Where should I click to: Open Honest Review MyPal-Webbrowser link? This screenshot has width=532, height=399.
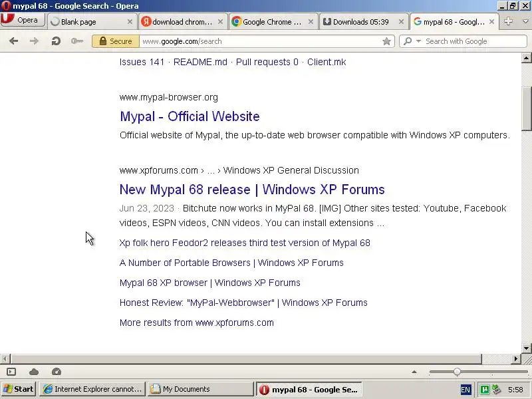coord(243,303)
